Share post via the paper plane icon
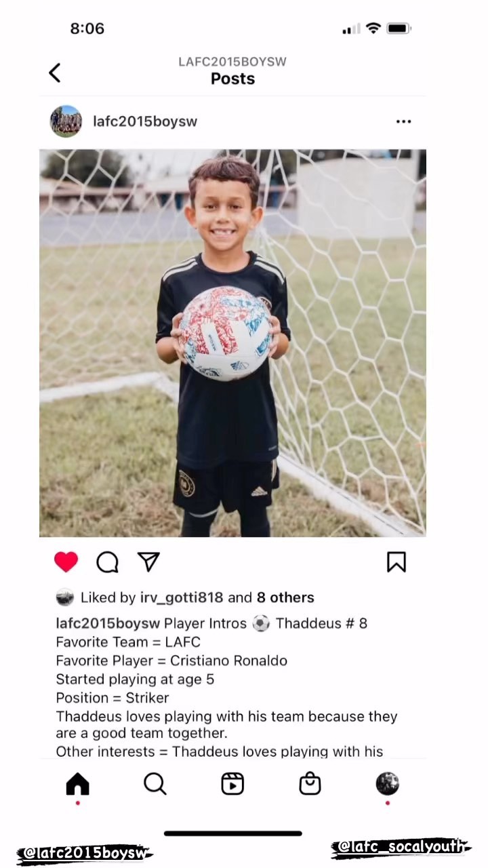488x868 pixels. [x=148, y=561]
